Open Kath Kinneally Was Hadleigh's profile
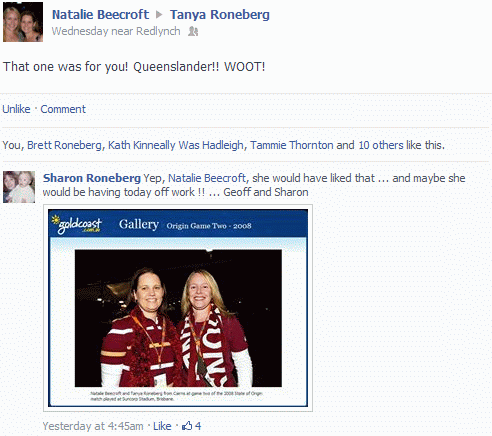 176,145
